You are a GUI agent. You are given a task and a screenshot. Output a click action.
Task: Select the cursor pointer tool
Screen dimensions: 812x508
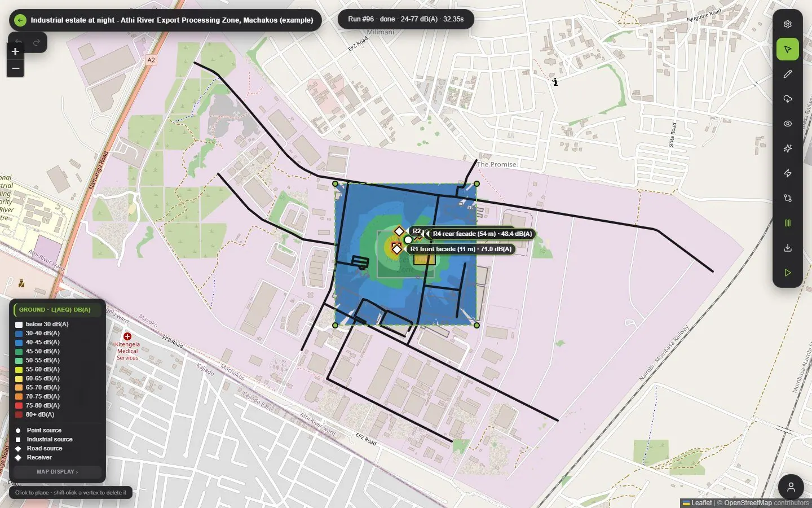point(788,49)
